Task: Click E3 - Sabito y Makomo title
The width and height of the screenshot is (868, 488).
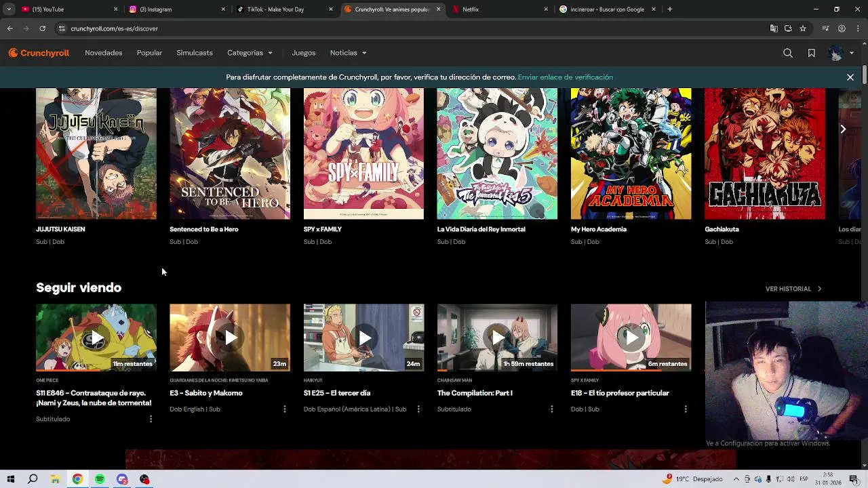Action: (x=206, y=393)
